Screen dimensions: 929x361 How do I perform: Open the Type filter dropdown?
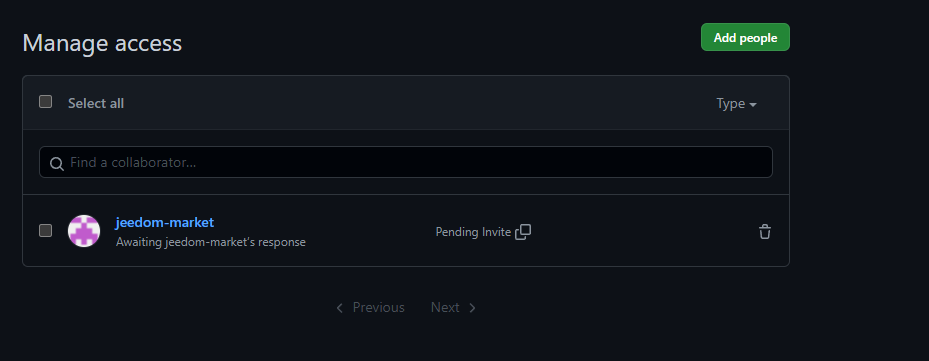[x=736, y=104]
